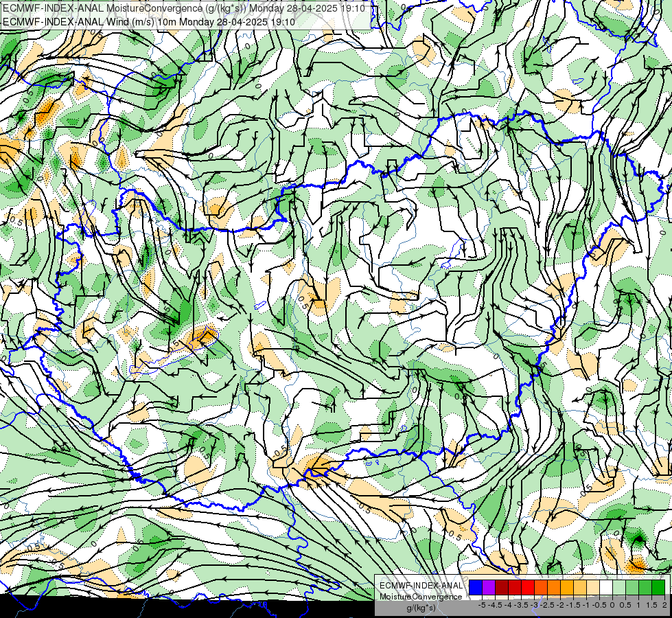Click the -1.5 value on legend scale
672x618 pixels.
tap(573, 605)
